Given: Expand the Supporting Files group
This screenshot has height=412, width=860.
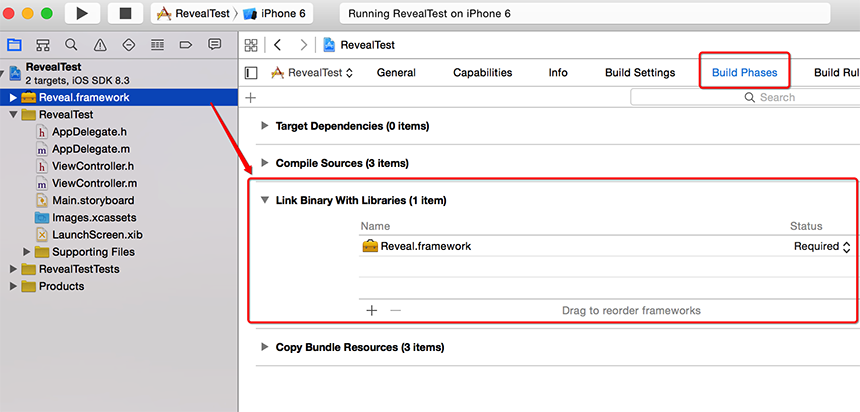Looking at the screenshot, I should (26, 252).
